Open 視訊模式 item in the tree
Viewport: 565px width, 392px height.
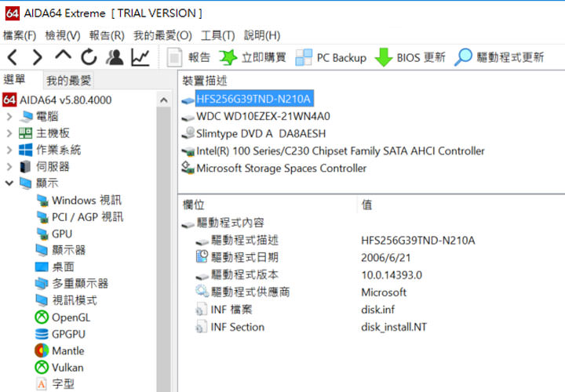point(75,300)
